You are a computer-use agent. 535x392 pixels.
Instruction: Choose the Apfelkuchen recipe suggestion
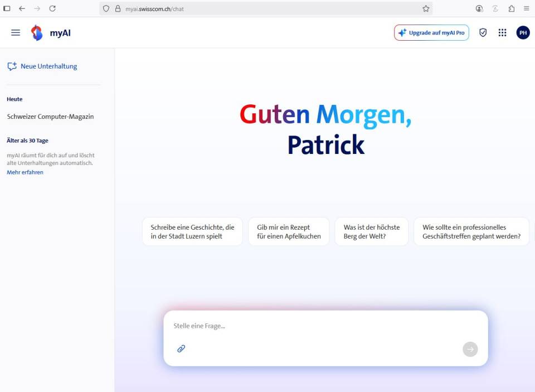pos(289,231)
